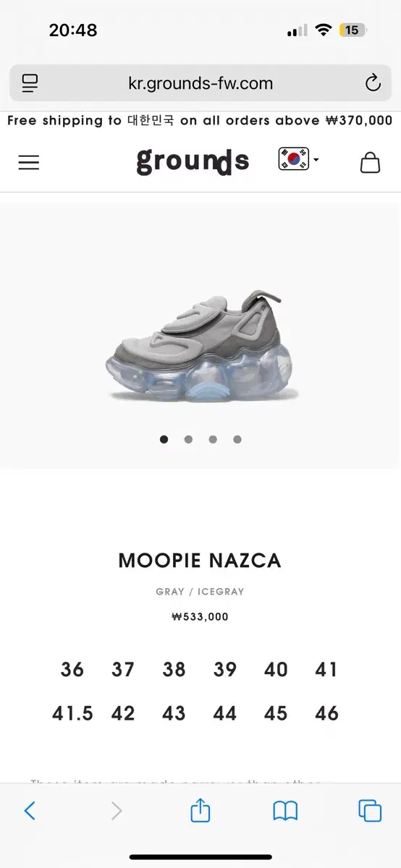
Task: Select size 40 option
Action: click(x=276, y=670)
